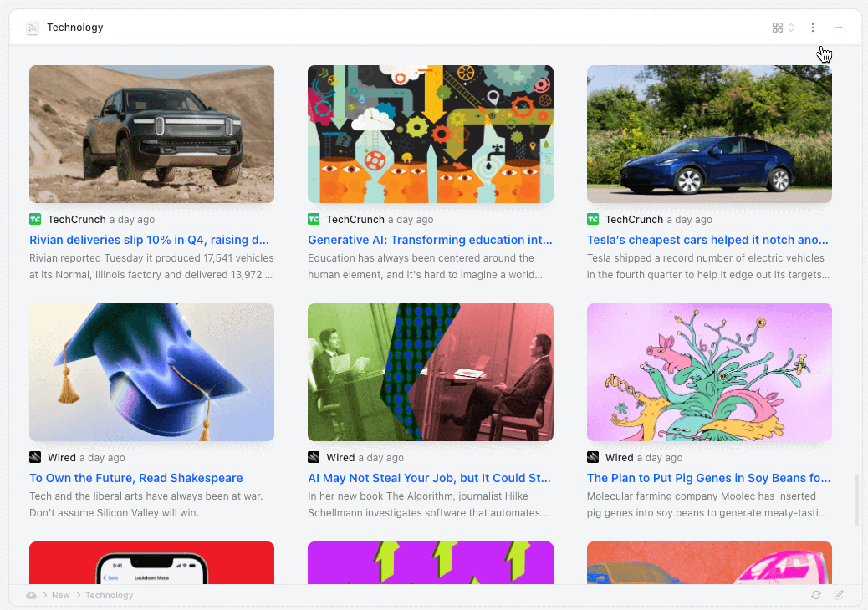This screenshot has height=610, width=868.
Task: Select Technology in the bottom breadcrumb
Action: click(x=109, y=595)
